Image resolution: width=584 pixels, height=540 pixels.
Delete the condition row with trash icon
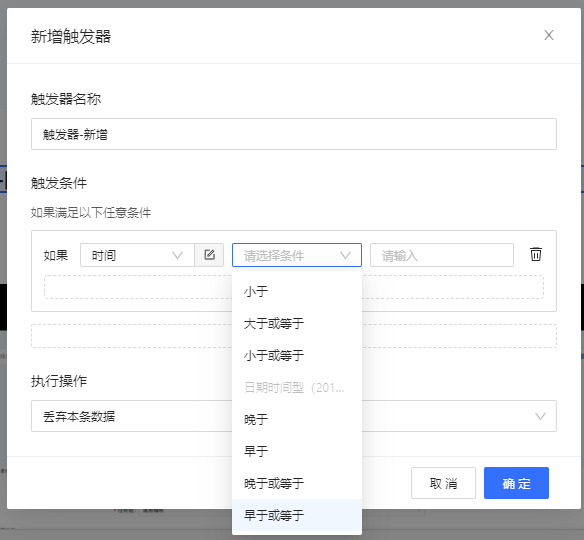pyautogui.click(x=536, y=254)
